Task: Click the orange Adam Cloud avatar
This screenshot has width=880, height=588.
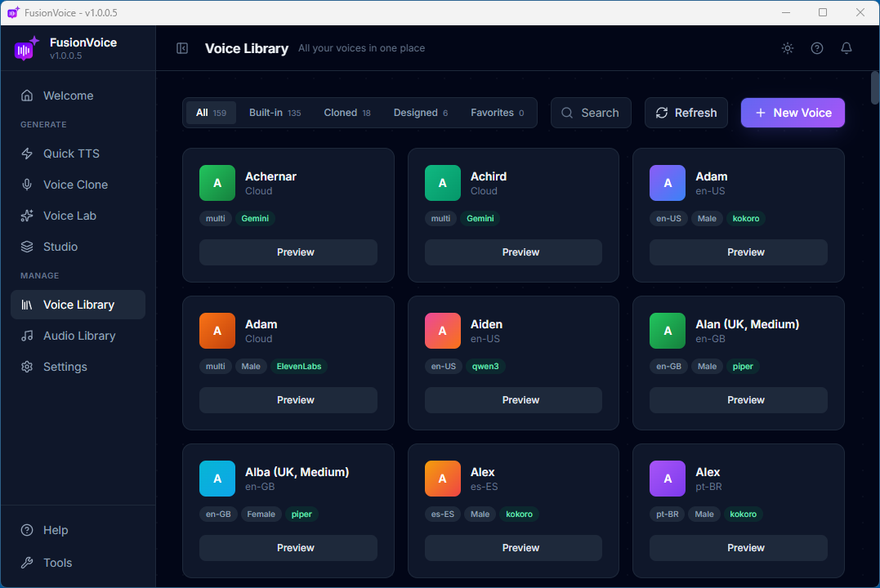Action: (217, 331)
